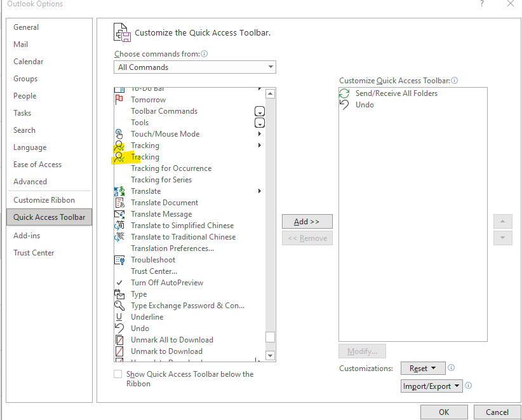Select the Underline command icon
Screen dimensions: 522x420
point(121,317)
